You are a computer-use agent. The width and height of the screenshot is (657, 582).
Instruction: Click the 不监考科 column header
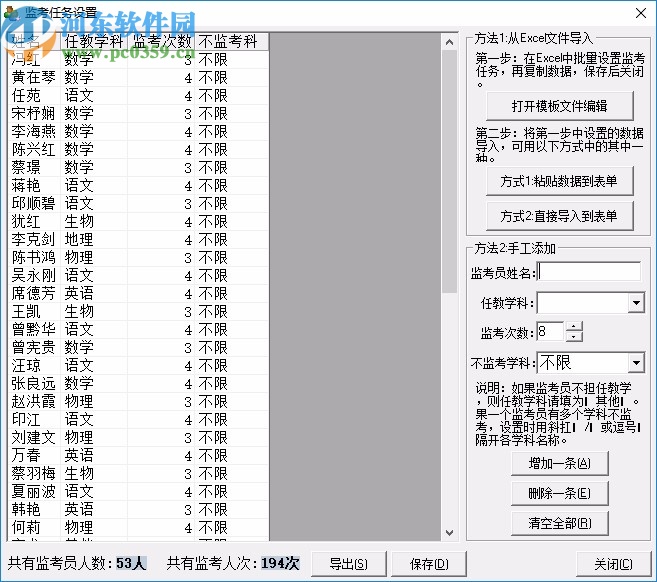click(232, 42)
